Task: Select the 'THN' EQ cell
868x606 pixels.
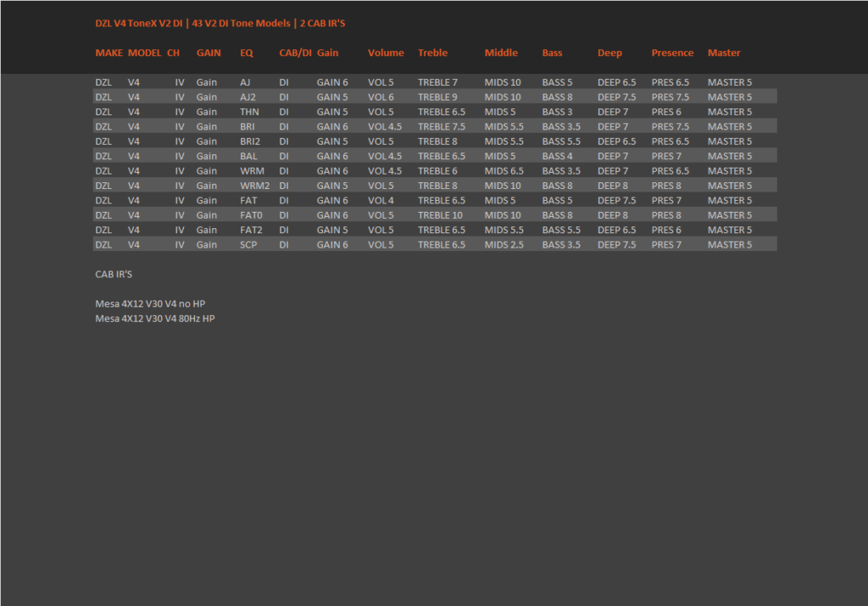Action: 249,112
